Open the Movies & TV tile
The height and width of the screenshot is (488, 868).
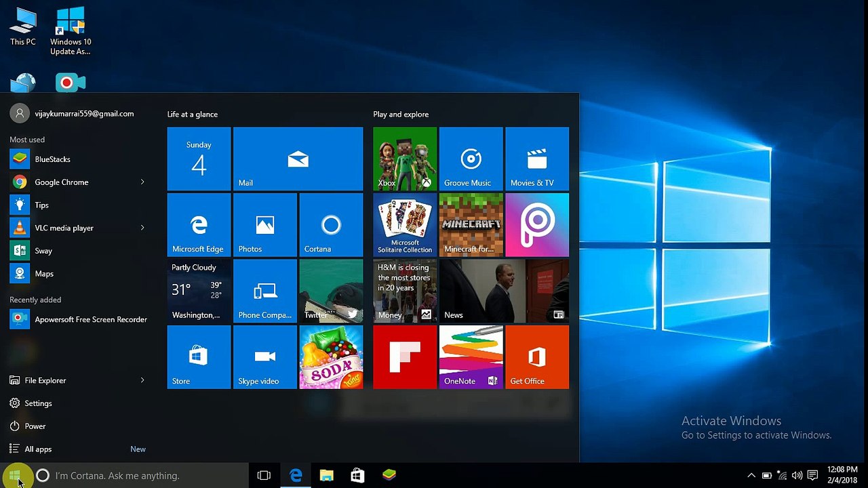[537, 159]
